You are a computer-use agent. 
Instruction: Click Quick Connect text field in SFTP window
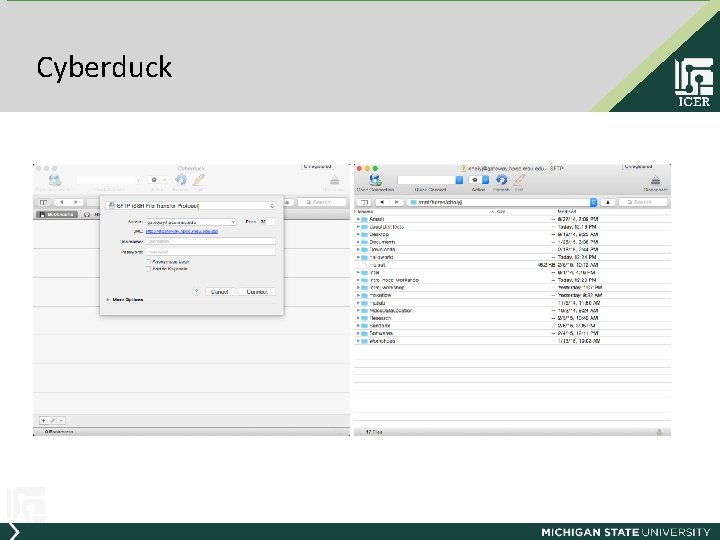point(427,180)
